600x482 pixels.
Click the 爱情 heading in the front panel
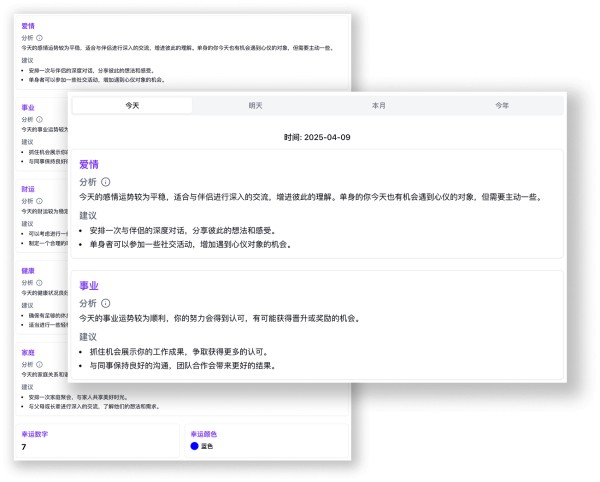[89, 164]
